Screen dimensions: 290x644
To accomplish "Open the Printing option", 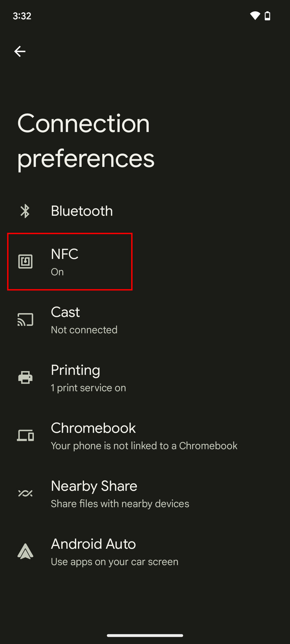I will click(x=76, y=370).
